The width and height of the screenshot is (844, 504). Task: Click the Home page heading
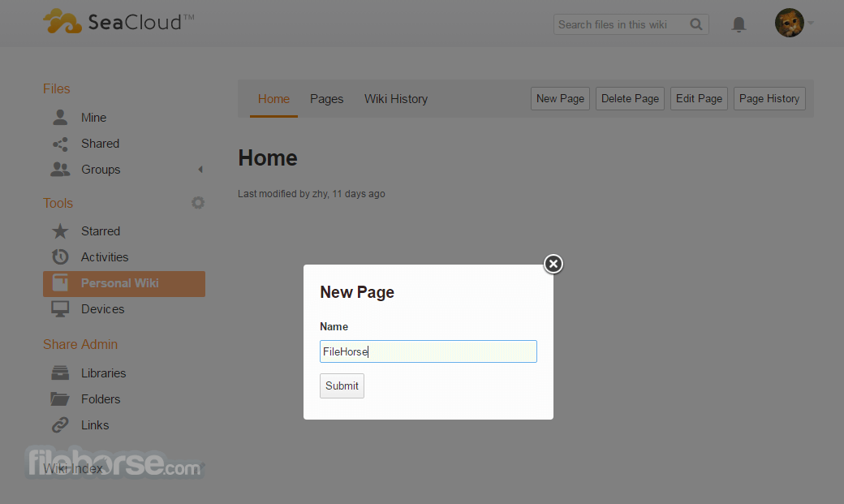pyautogui.click(x=268, y=158)
